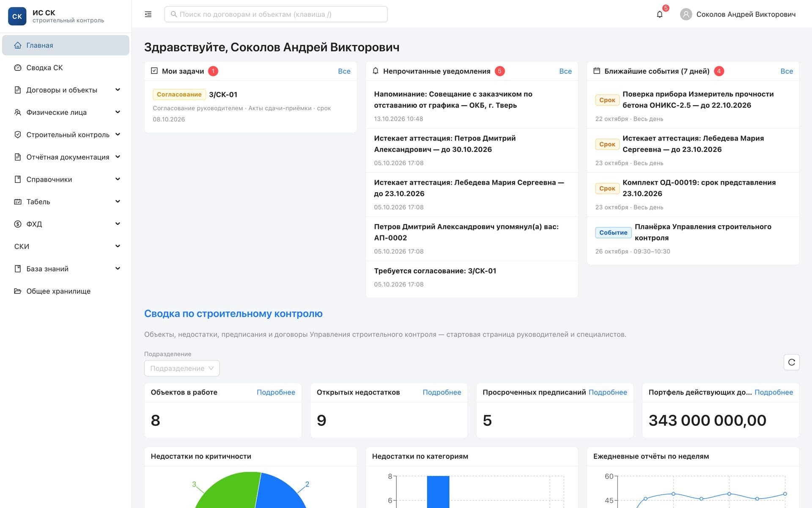
Task: Open Сводка по строительному контролю heading link
Action: (233, 314)
